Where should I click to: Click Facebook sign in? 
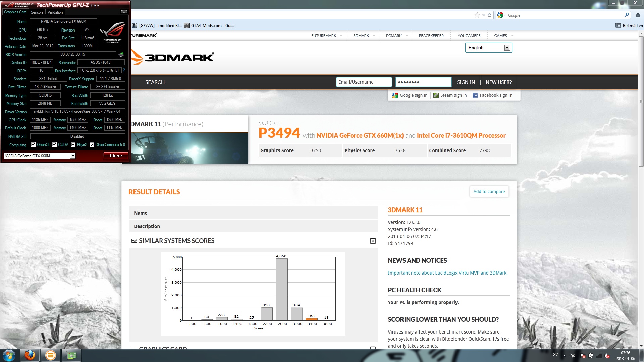pos(492,95)
